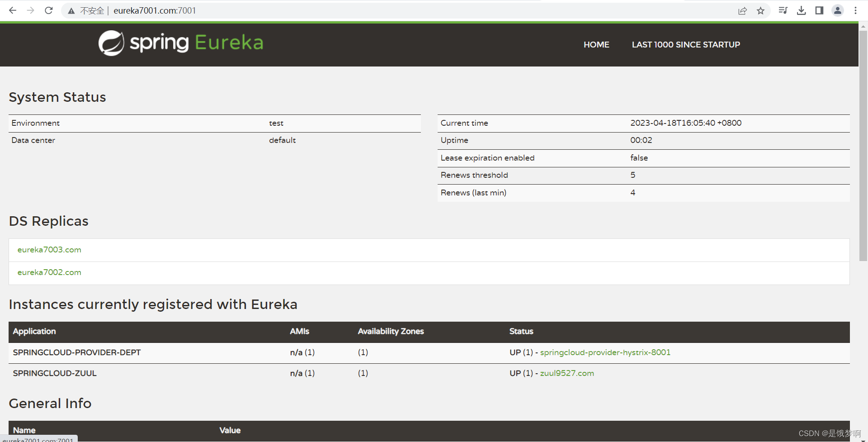Click the Spring leaf logo
Screen dimensions: 868x442
[111, 43]
